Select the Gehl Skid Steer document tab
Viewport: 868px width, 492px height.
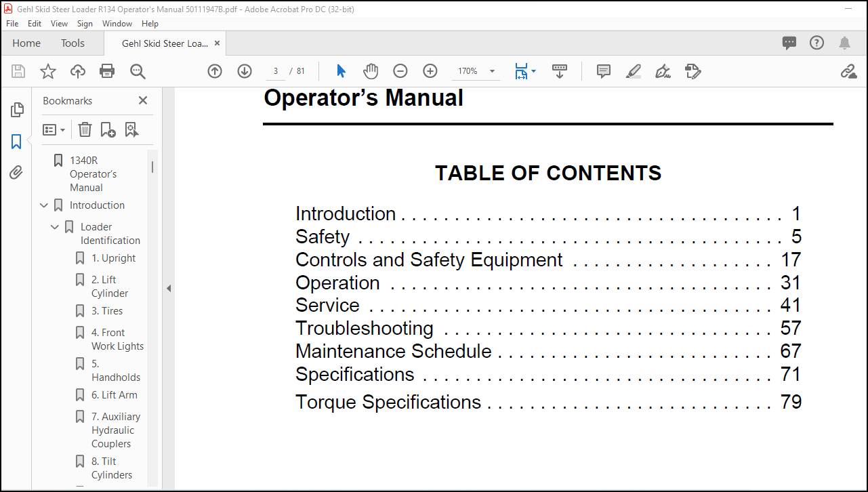(165, 43)
